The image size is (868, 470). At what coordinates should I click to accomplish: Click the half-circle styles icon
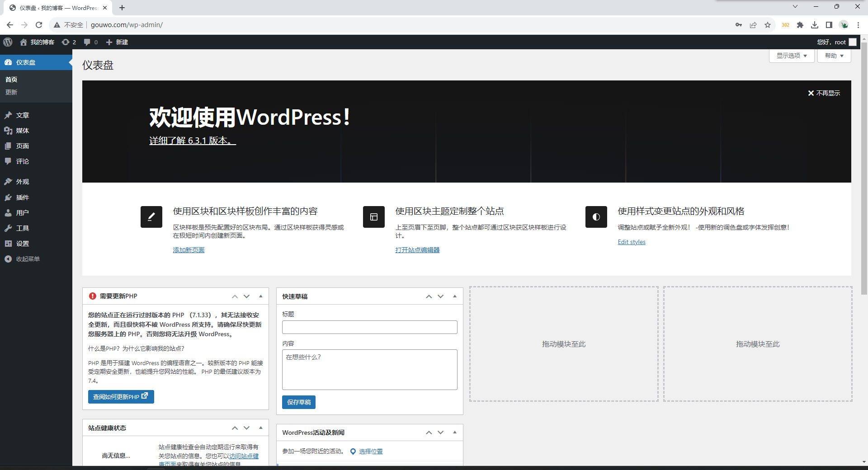(596, 217)
